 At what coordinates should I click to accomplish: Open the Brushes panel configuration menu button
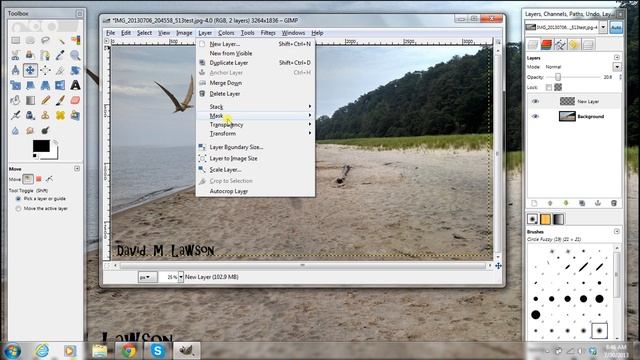[617, 231]
